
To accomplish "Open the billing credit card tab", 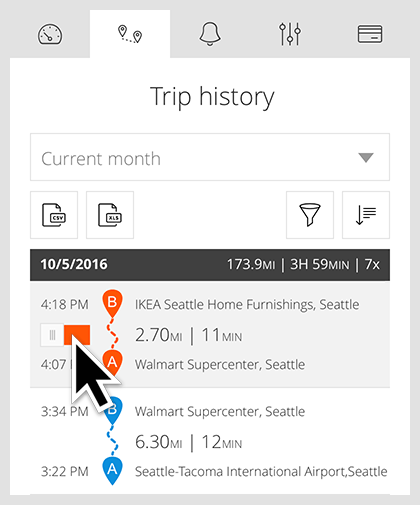I will pos(370,34).
